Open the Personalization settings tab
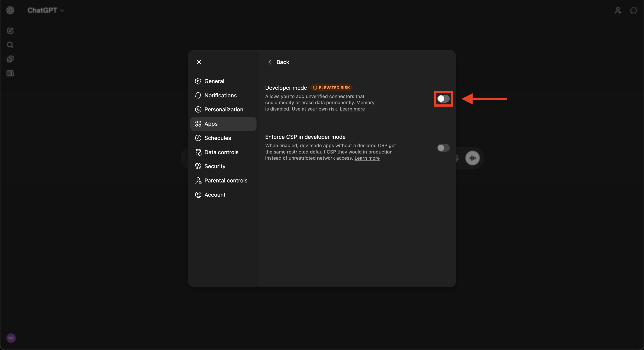Screen dimensions: 644x350 click(x=223, y=109)
